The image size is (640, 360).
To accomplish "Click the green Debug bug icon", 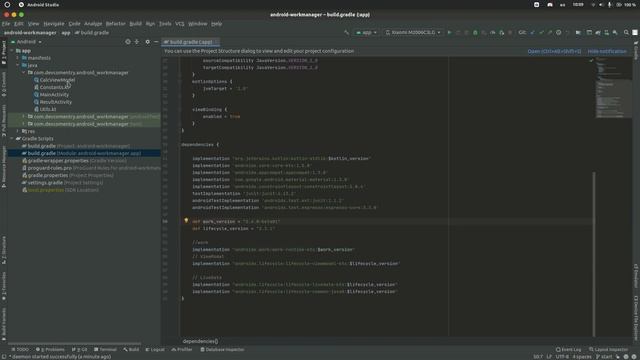I will click(475, 32).
